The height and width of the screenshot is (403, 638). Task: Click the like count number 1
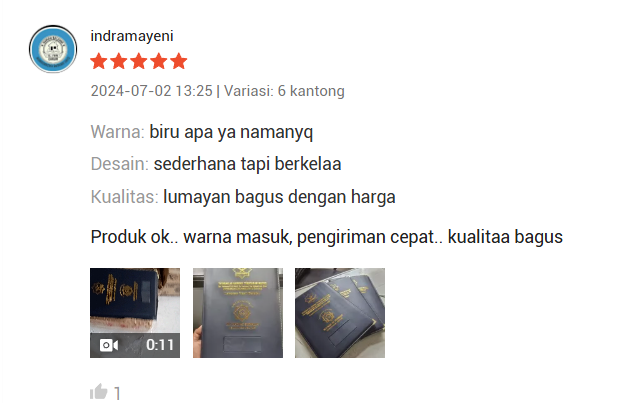coord(117,393)
